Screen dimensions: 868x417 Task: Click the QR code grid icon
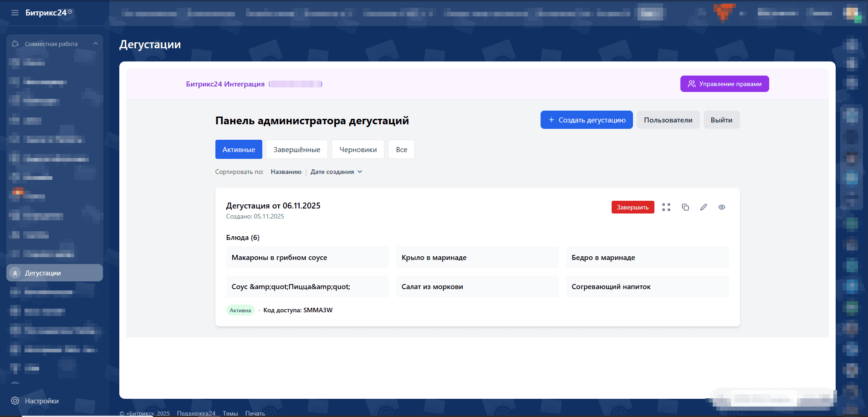[666, 207]
